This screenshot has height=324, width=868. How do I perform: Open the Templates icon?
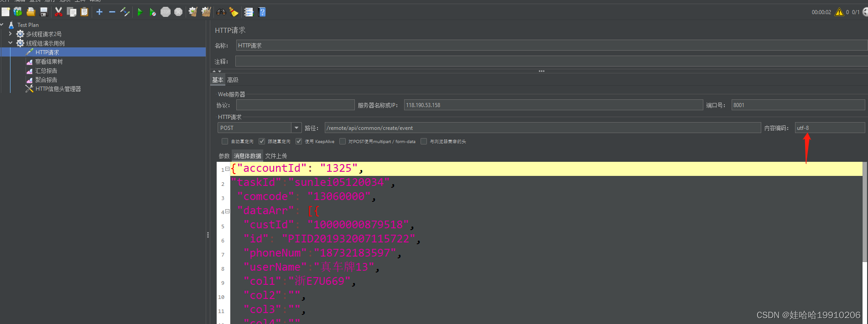[x=18, y=12]
